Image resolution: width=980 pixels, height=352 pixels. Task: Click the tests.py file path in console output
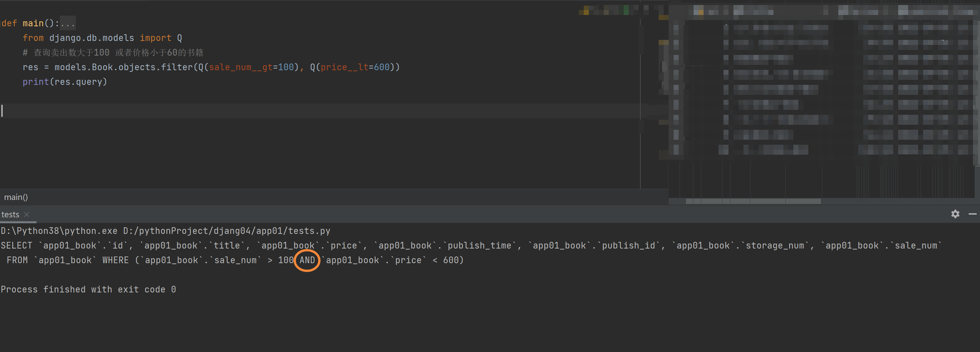pos(226,231)
